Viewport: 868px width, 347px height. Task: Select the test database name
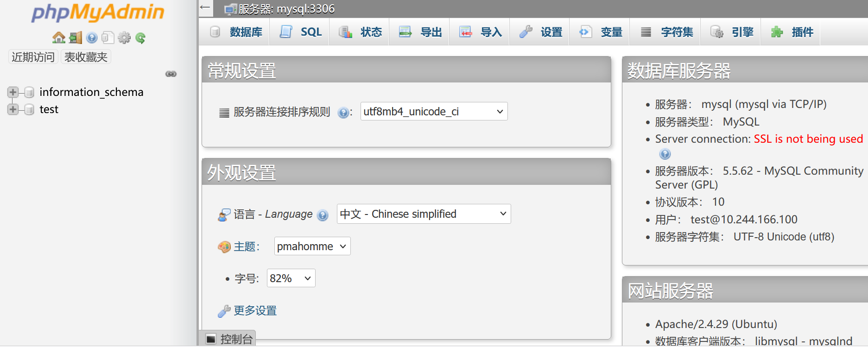(49, 109)
